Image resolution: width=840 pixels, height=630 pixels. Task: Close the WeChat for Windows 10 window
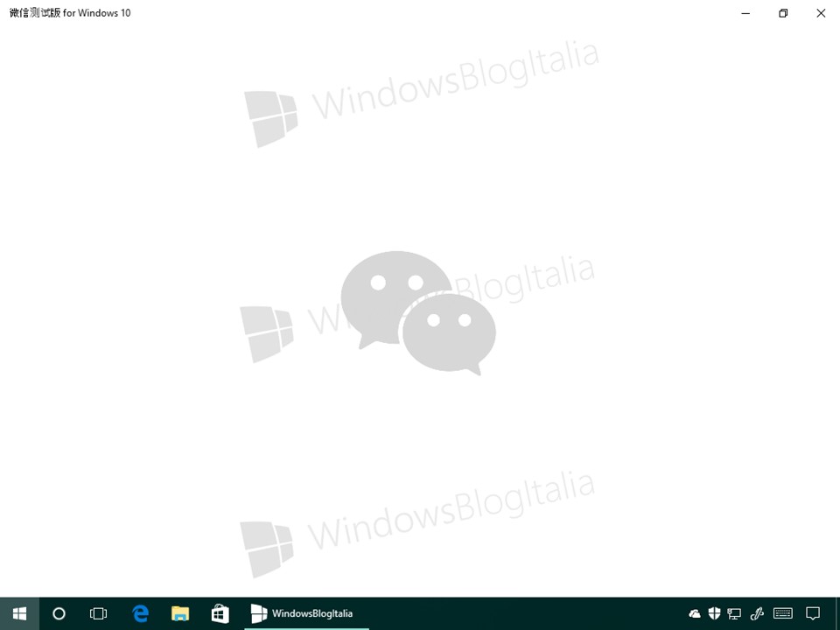coord(821,13)
